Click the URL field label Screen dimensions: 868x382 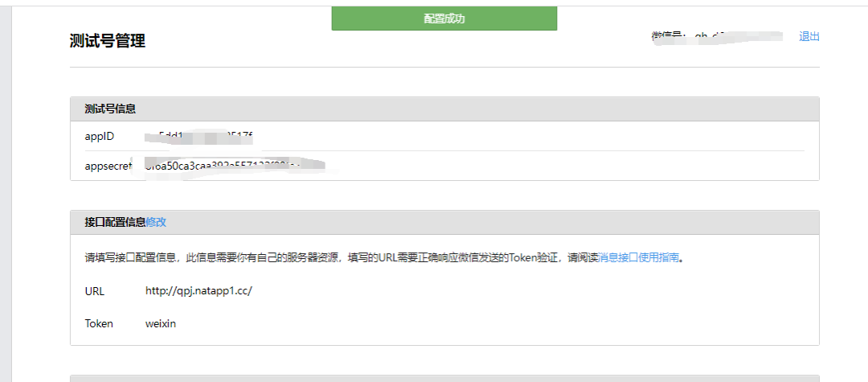coord(95,291)
